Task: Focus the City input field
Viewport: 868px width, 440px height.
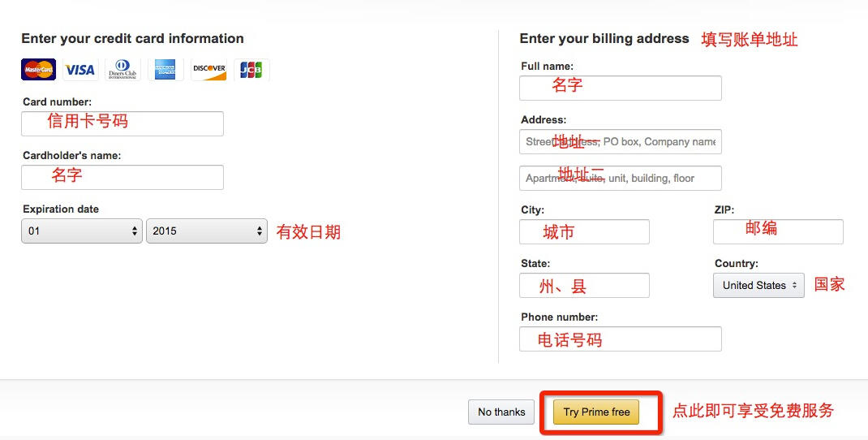Action: pyautogui.click(x=584, y=231)
